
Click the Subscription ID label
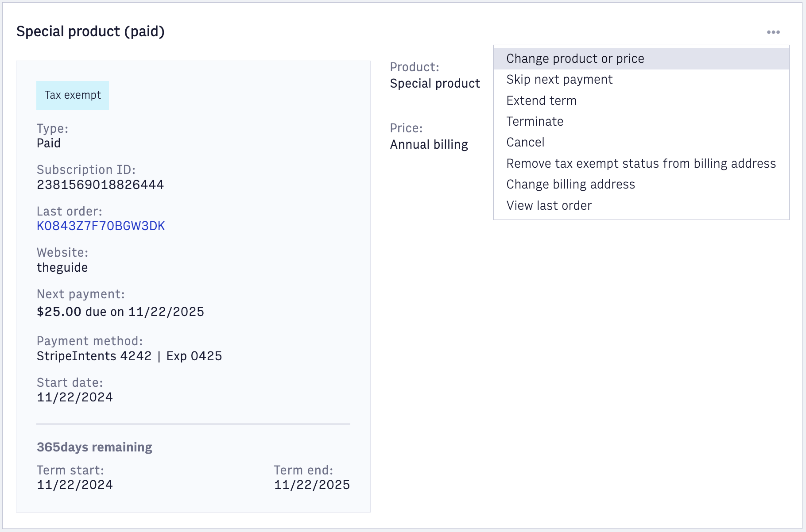(86, 170)
